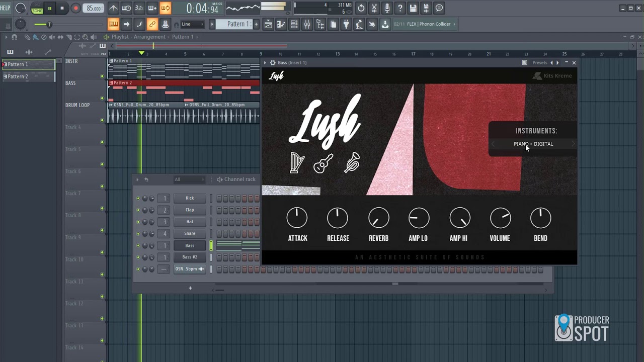Toggle wait for input before recording icon
644x362 pixels.
click(x=126, y=8)
